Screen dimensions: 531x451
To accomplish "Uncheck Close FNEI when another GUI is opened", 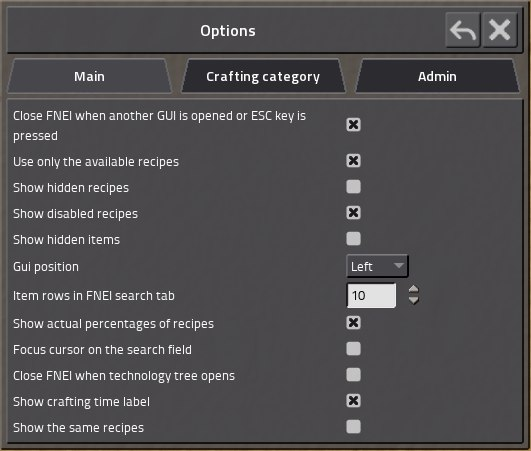I will [353, 125].
